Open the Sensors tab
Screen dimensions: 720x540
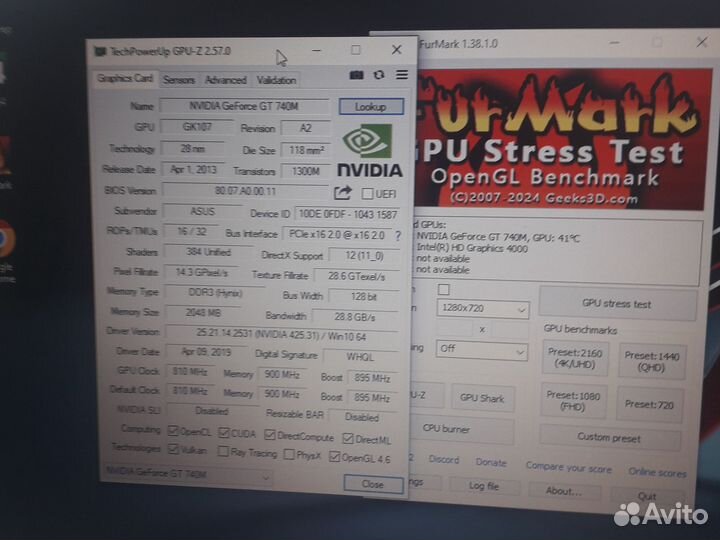pyautogui.click(x=179, y=80)
